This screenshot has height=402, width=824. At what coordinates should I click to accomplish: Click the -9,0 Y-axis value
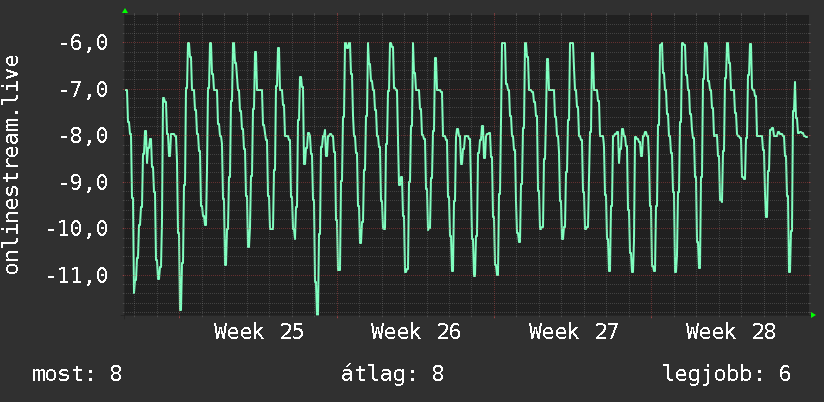pyautogui.click(x=83, y=183)
